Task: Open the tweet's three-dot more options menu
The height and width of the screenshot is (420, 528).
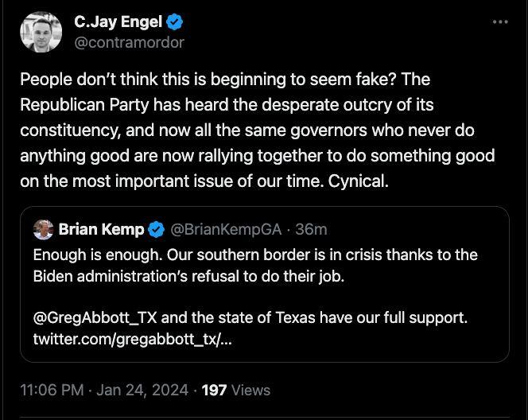Action: pos(499,22)
